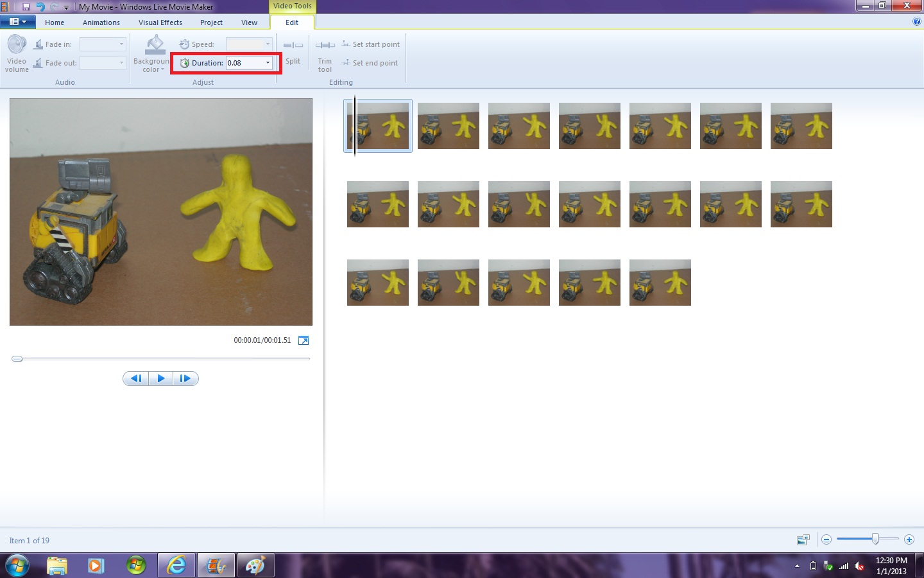Click the 00:00.01/00:01.51 time readout

point(262,340)
